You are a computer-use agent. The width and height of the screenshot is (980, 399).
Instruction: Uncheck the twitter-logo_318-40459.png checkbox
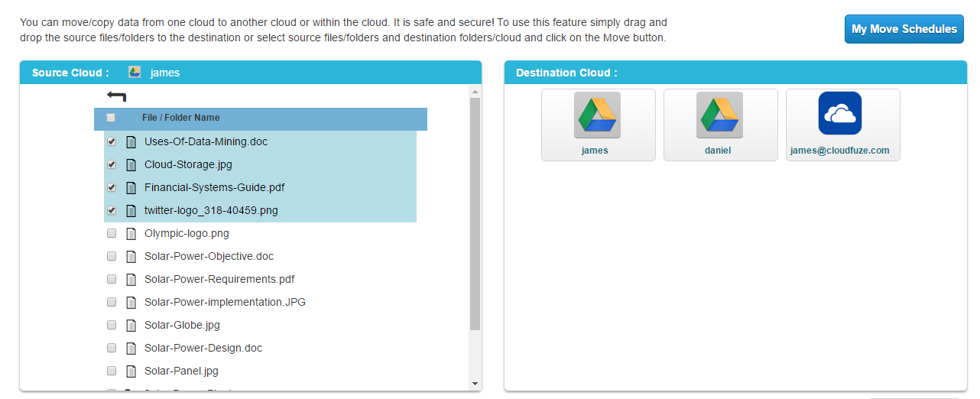pyautogui.click(x=112, y=210)
